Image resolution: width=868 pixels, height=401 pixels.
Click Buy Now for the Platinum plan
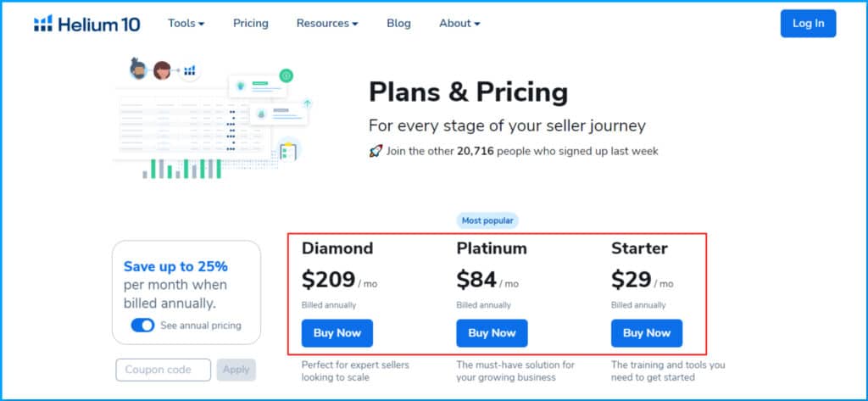(x=492, y=333)
